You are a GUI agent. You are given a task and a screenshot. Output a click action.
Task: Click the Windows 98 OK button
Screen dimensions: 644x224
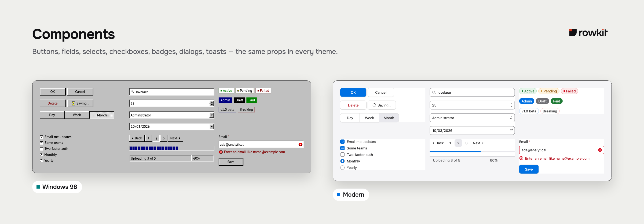[53, 91]
